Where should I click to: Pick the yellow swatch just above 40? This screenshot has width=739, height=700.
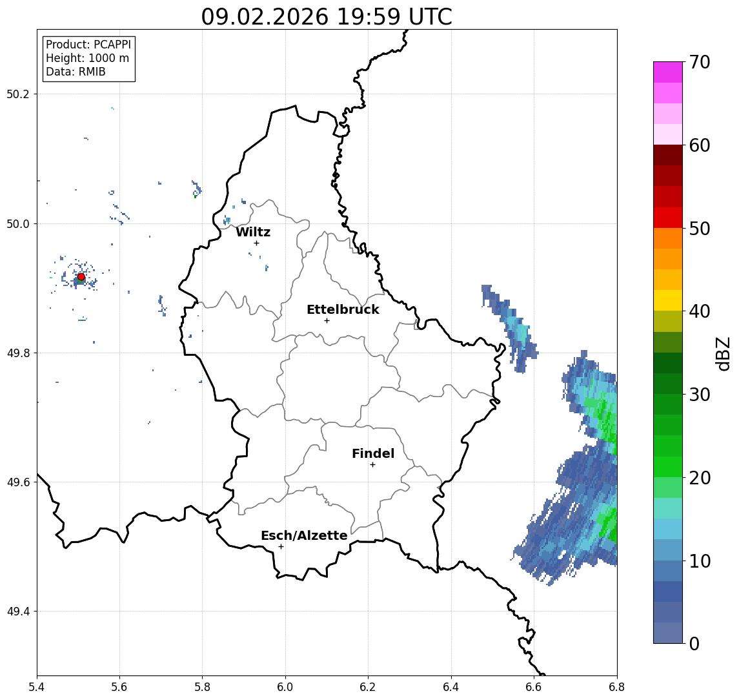(668, 300)
